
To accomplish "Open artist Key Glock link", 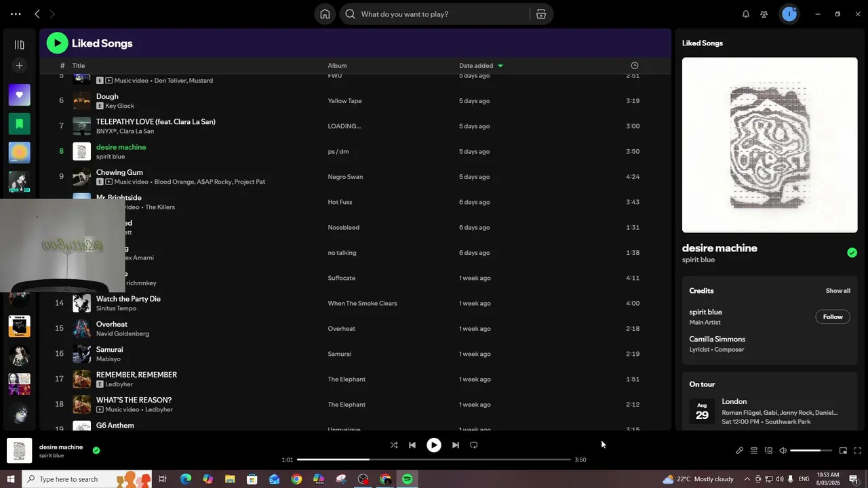I will pyautogui.click(x=119, y=106).
